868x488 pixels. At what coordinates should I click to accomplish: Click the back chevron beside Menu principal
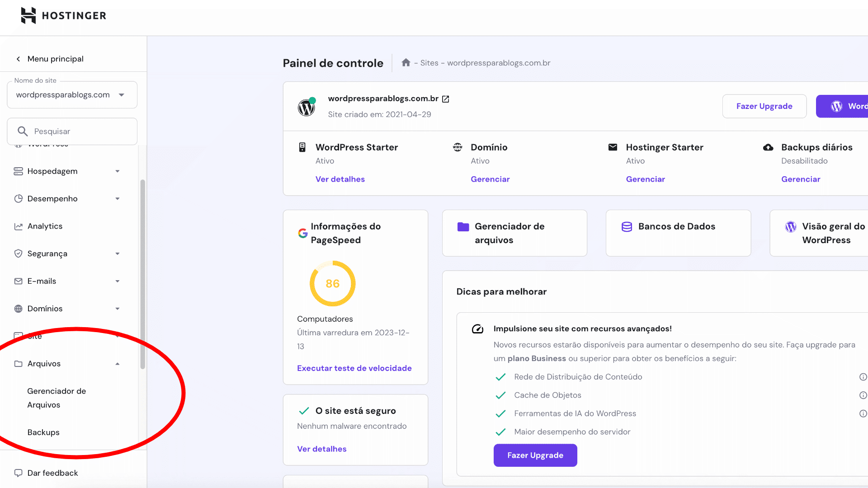[x=18, y=59]
